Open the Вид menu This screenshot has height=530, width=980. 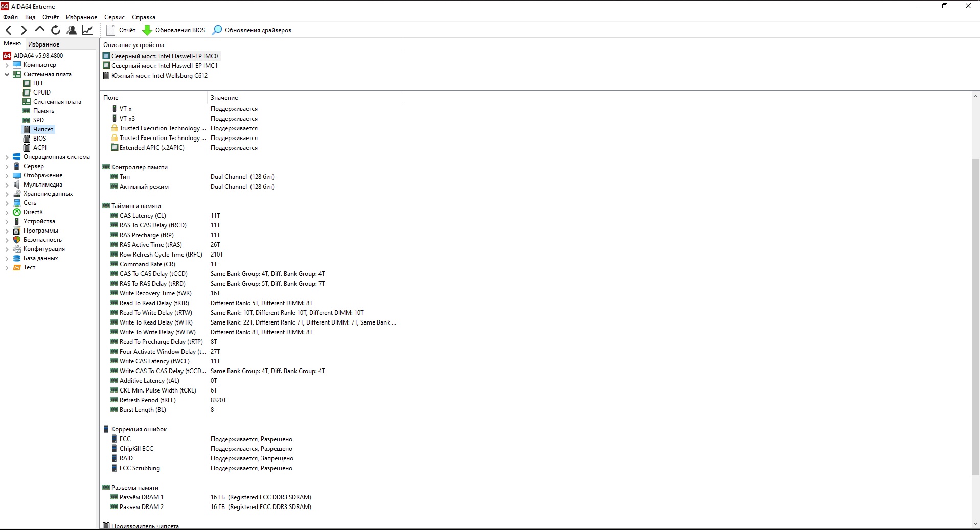[x=30, y=17]
